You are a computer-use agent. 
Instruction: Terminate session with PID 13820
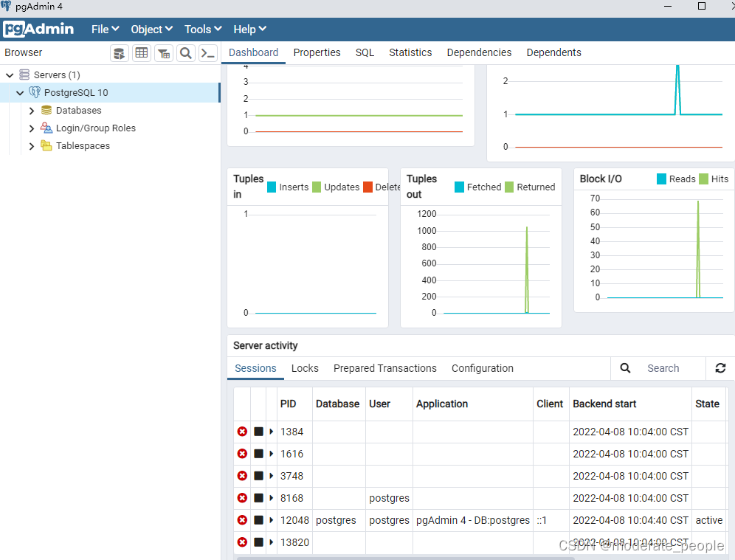[242, 542]
